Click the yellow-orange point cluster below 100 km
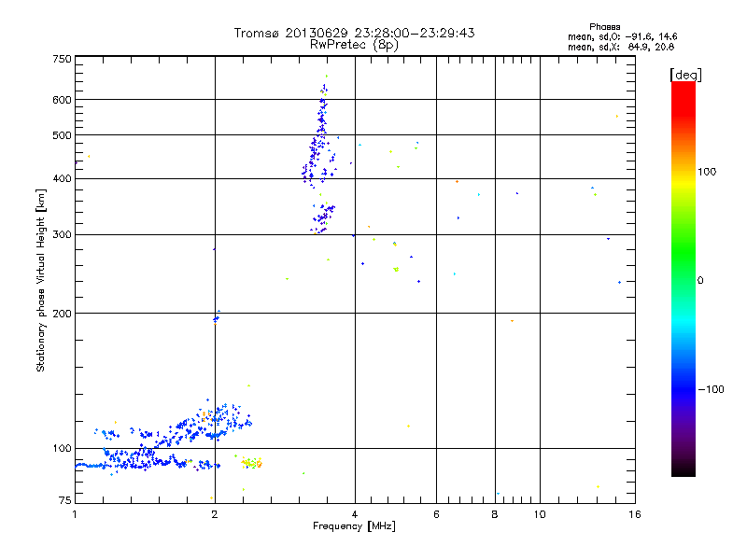The width and height of the screenshot is (747, 560). pos(252,462)
